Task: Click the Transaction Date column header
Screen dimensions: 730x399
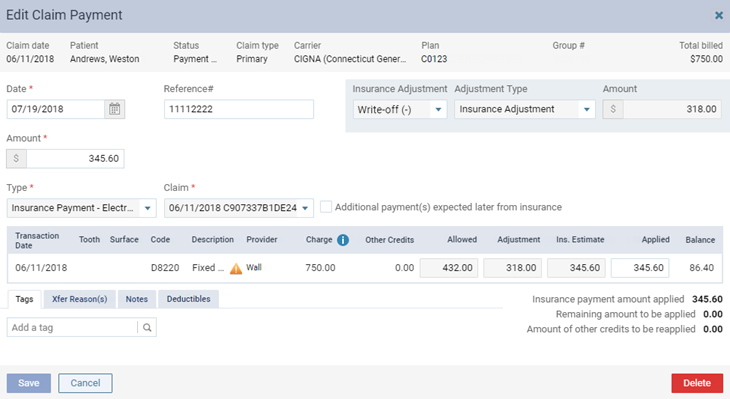Action: [x=37, y=240]
